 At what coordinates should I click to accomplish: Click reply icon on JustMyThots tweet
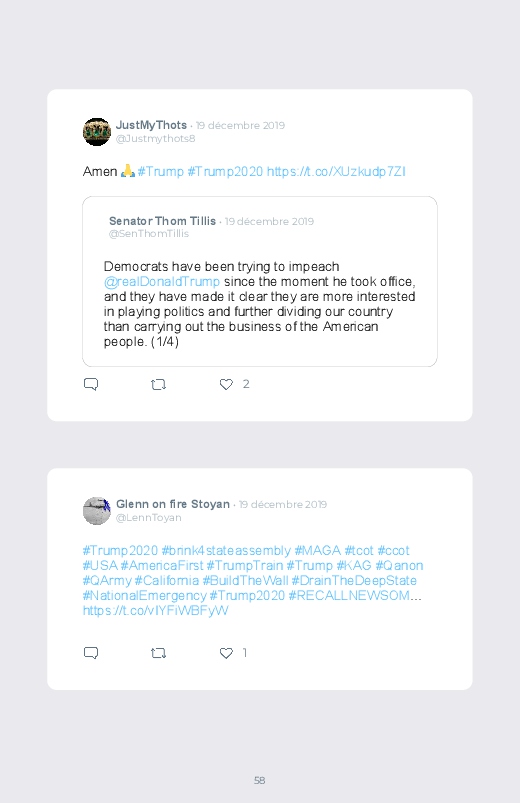coord(91,384)
